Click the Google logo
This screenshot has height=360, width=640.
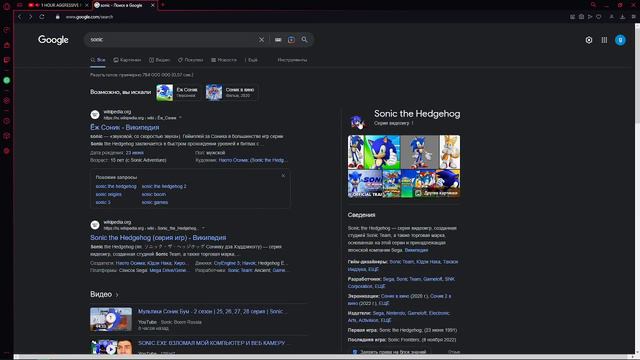click(x=53, y=40)
